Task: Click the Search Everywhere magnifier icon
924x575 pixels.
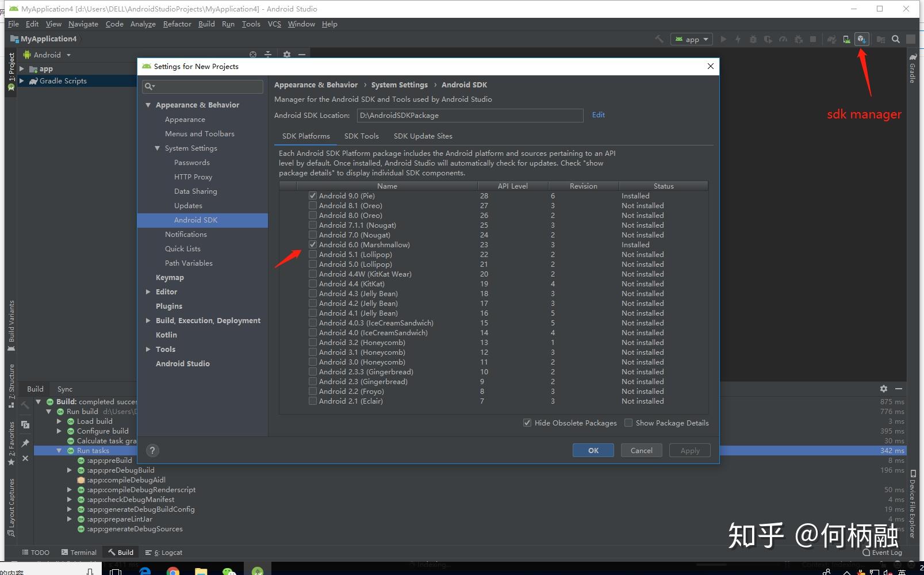Action: (896, 39)
